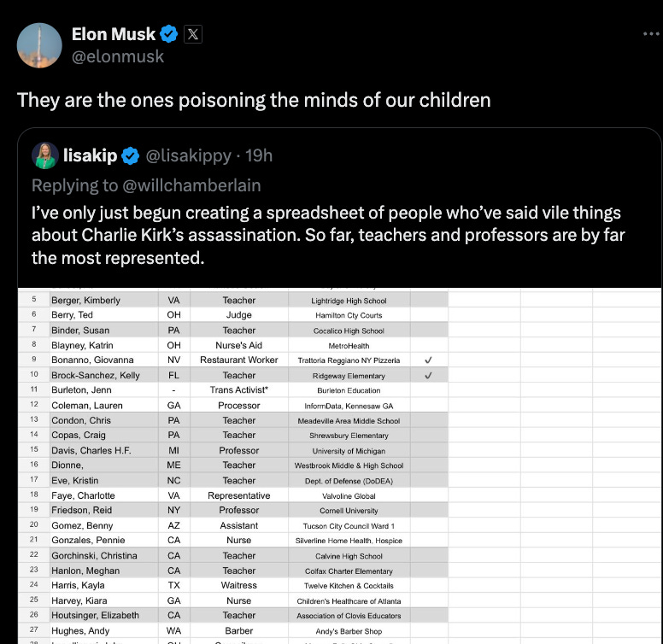Click the X affiliation badge next to Elon Musk
Image resolution: width=663 pixels, height=644 pixels.
[193, 34]
